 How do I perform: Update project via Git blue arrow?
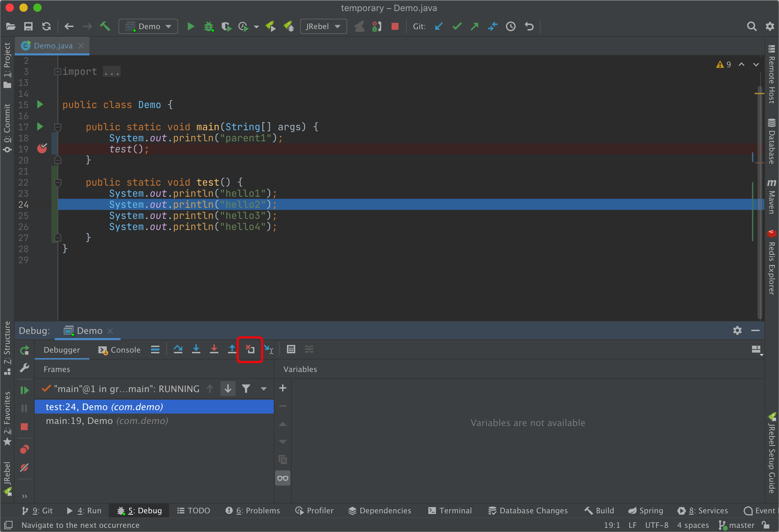coord(439,26)
